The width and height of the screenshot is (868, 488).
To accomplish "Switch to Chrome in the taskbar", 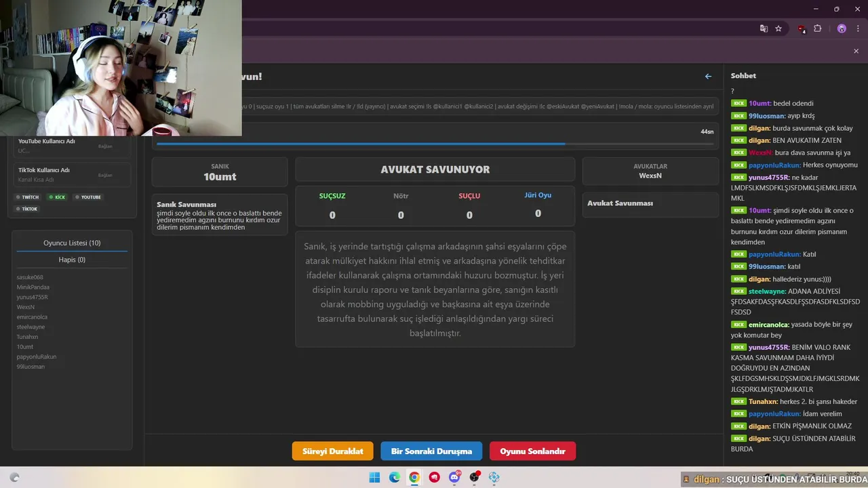I will 414,477.
